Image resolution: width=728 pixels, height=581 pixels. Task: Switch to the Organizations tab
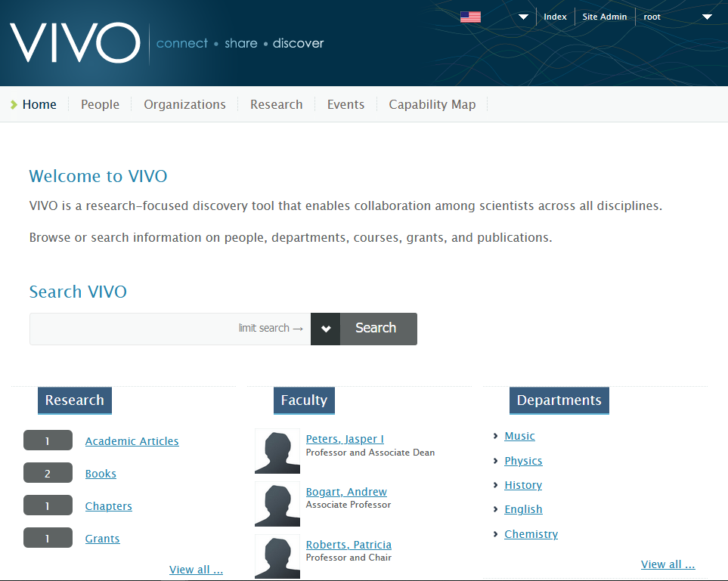click(184, 104)
